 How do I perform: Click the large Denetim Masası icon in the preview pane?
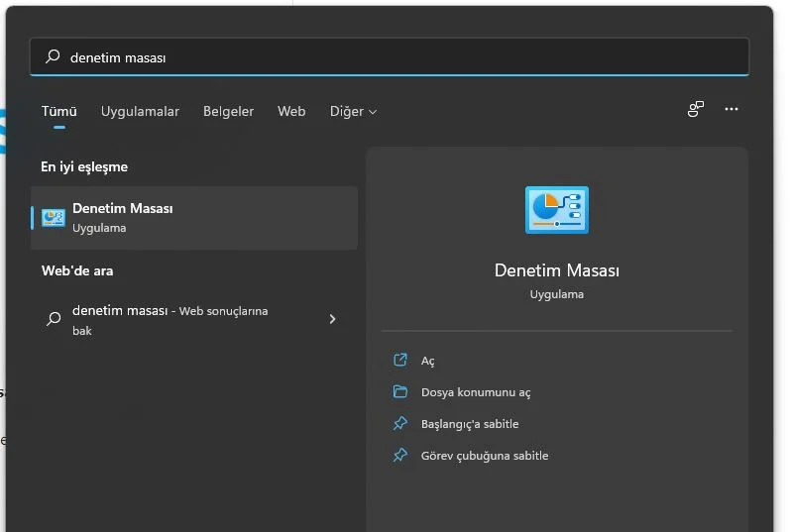click(556, 210)
